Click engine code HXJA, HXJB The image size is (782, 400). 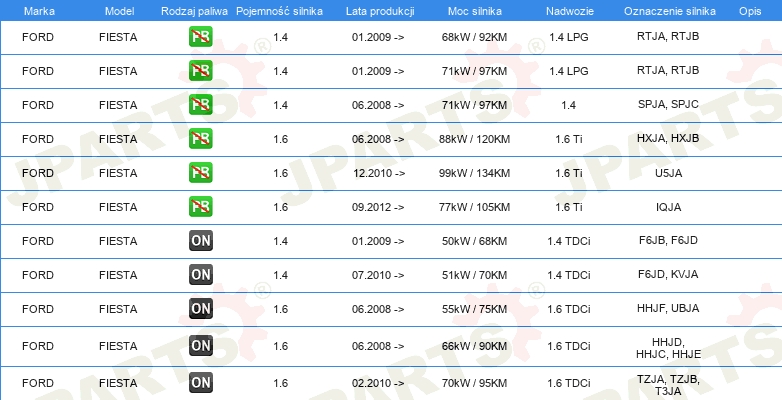point(668,139)
